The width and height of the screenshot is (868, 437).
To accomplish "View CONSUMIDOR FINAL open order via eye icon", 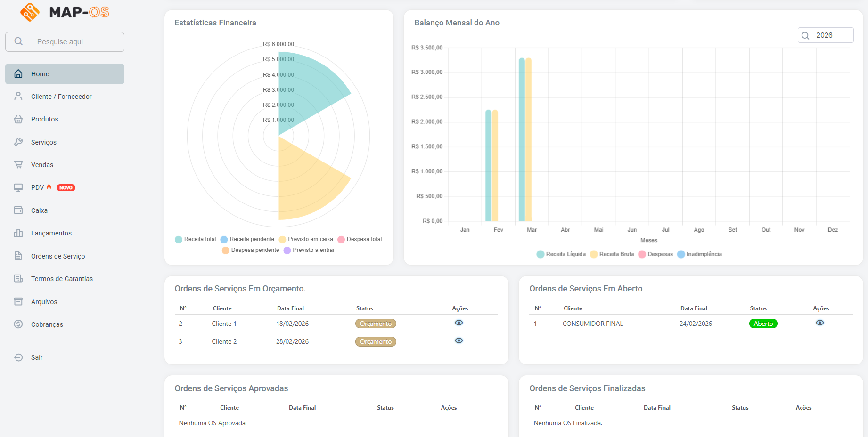I will (x=819, y=323).
